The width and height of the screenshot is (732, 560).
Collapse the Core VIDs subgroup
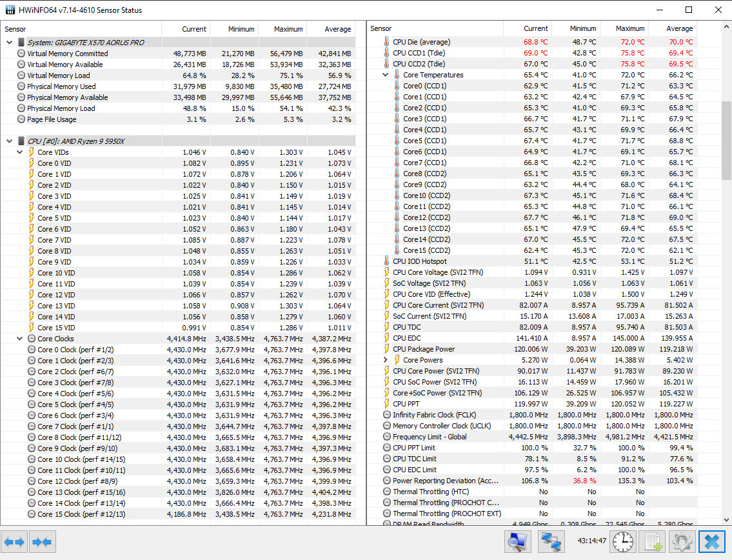(19, 152)
